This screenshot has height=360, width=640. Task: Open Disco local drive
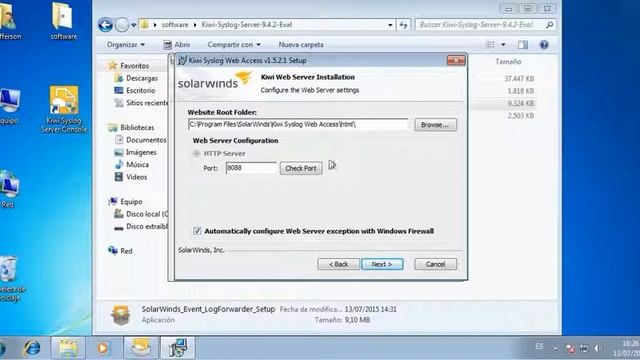[147, 214]
